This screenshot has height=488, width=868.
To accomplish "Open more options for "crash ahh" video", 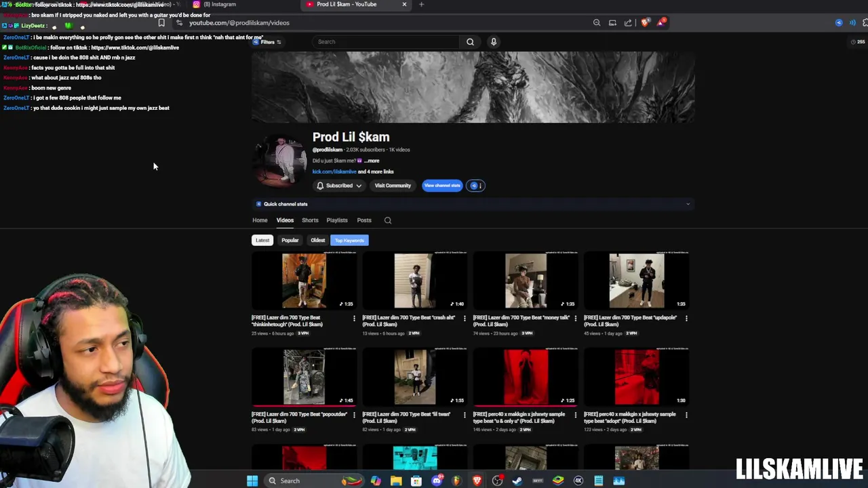I will tap(465, 318).
